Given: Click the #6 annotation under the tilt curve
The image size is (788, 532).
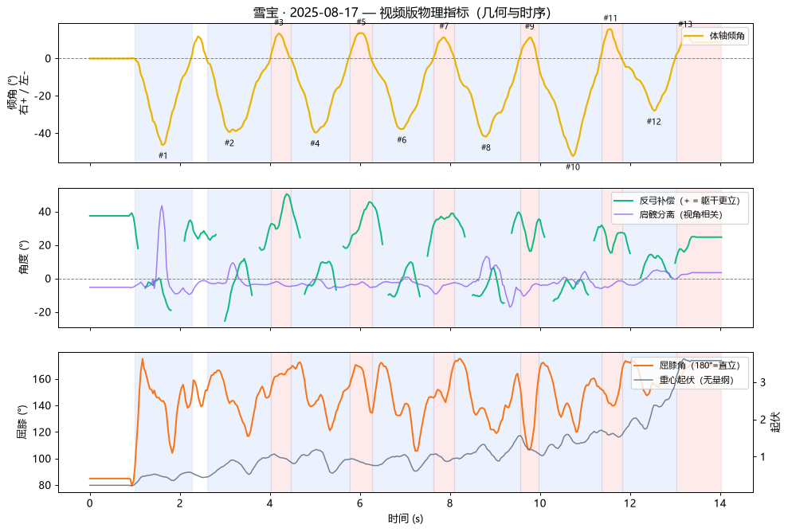Looking at the screenshot, I should [x=402, y=140].
